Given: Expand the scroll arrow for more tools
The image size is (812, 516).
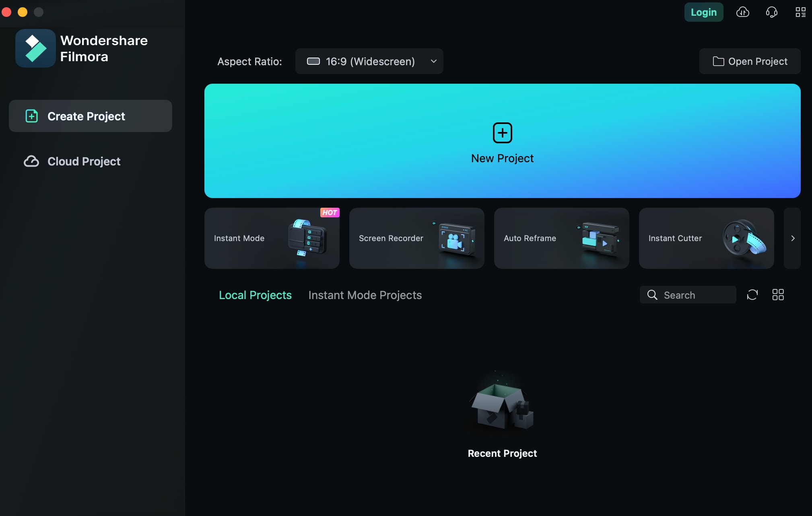Looking at the screenshot, I should [x=792, y=238].
